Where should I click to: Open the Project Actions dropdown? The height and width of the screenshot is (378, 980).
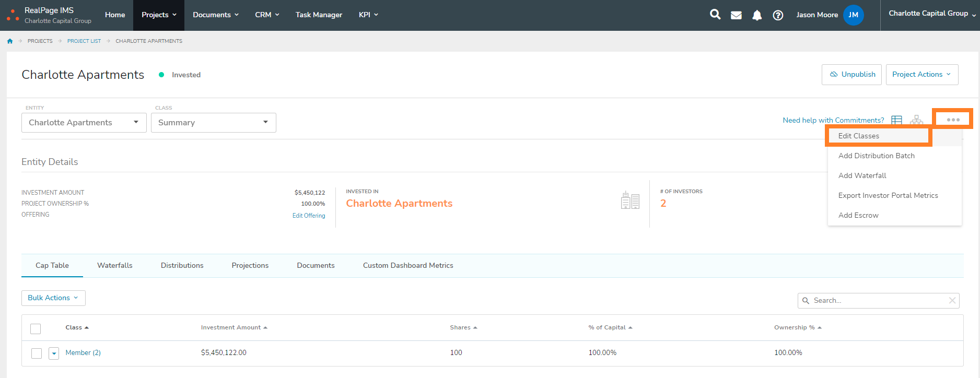(922, 75)
